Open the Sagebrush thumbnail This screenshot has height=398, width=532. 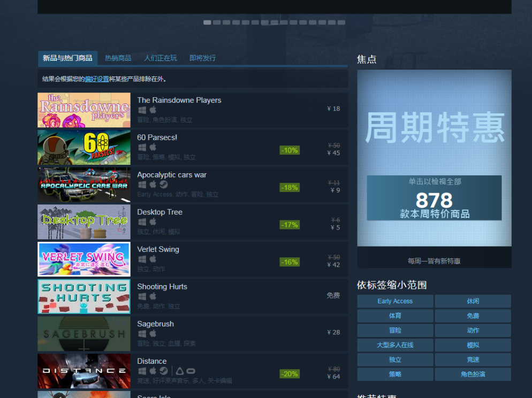[84, 334]
